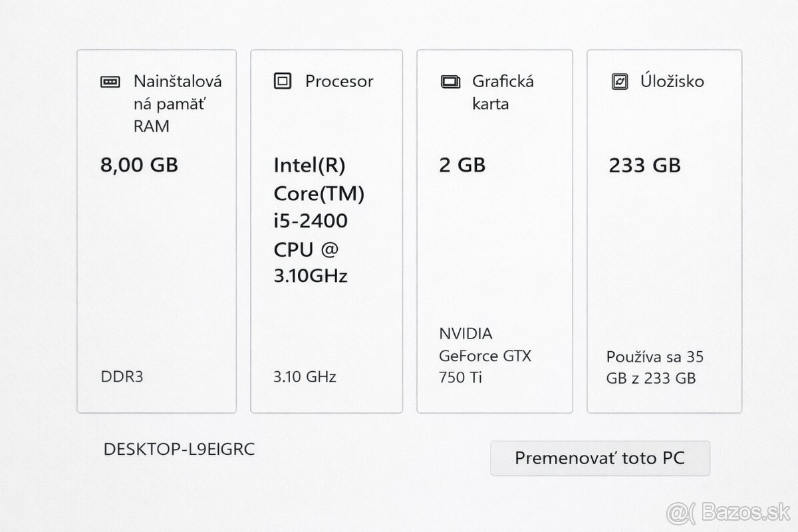
Task: Click the NVIDIA GeForce GTX 750 Ti text
Action: (x=484, y=355)
